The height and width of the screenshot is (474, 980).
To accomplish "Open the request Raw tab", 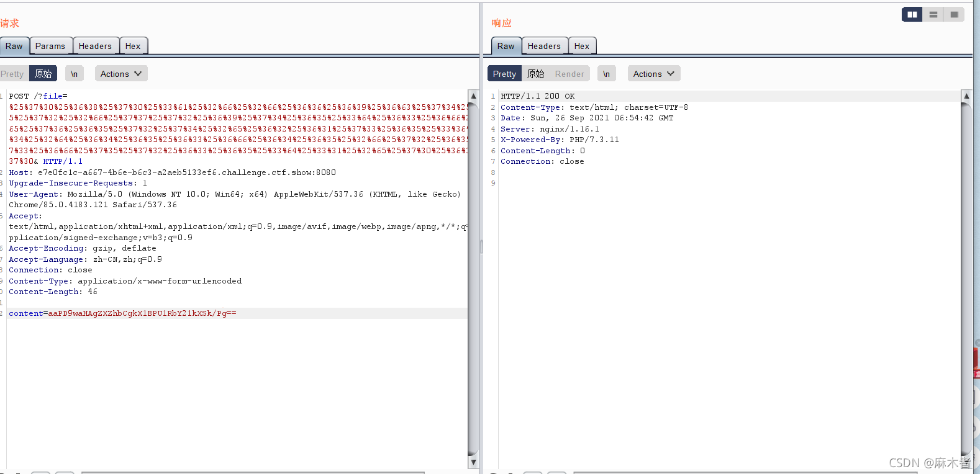I will (14, 46).
